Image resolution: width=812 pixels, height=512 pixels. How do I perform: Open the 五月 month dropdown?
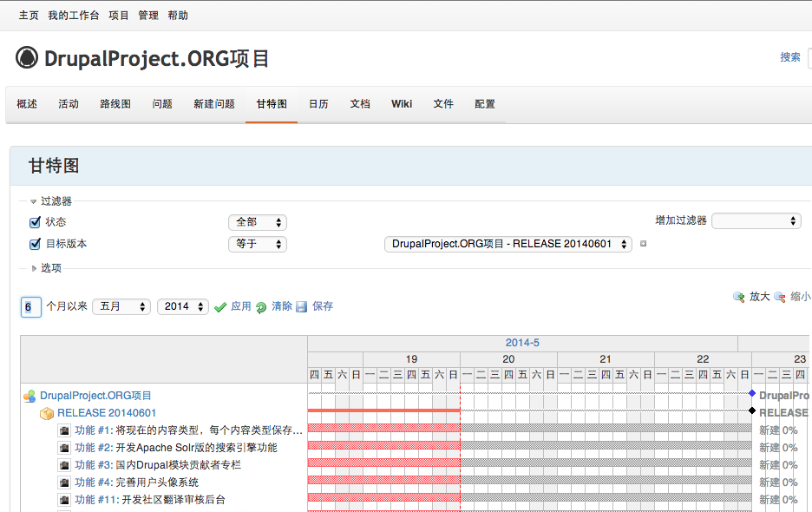click(121, 307)
